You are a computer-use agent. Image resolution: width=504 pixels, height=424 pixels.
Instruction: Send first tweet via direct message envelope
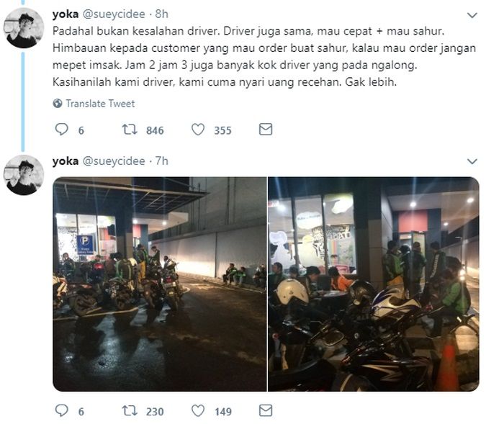266,130
